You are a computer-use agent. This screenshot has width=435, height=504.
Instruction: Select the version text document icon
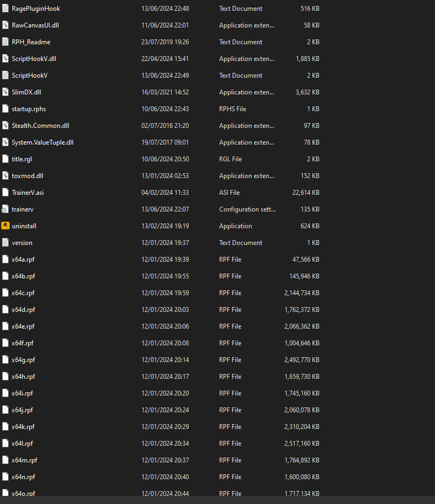point(5,242)
